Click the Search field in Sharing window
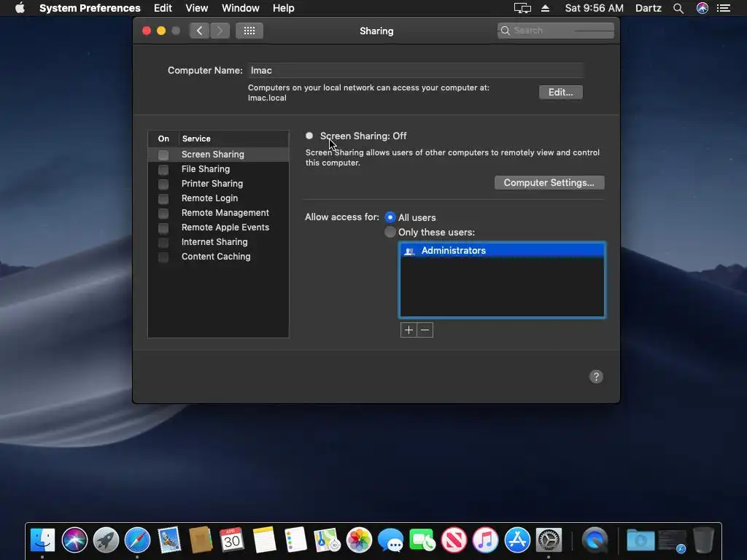Screen dimensions: 747x560 (555, 31)
